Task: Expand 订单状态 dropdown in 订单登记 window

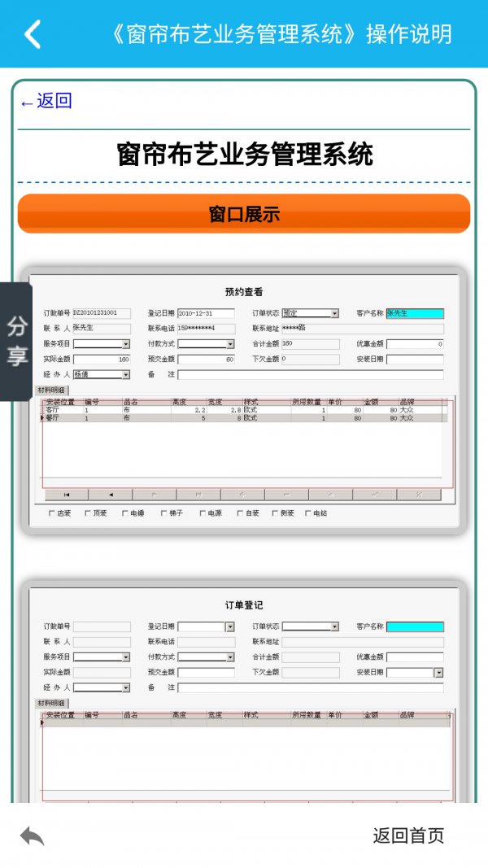Action: tap(335, 627)
